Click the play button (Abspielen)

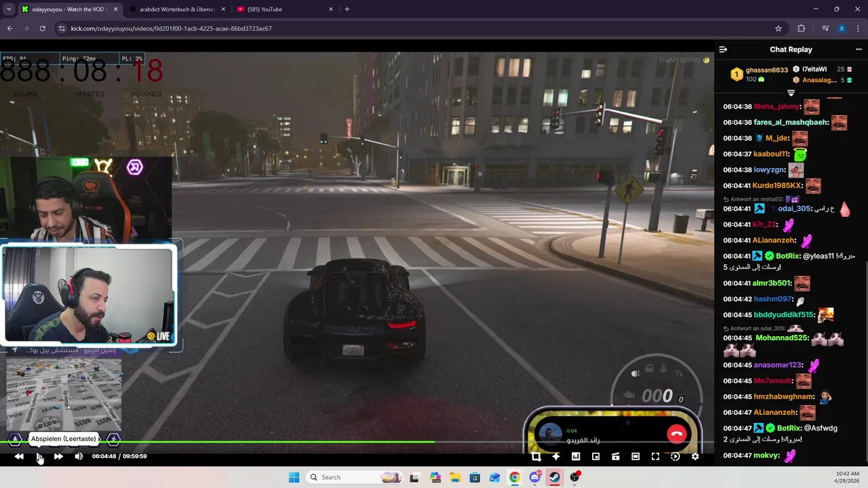[x=39, y=457]
